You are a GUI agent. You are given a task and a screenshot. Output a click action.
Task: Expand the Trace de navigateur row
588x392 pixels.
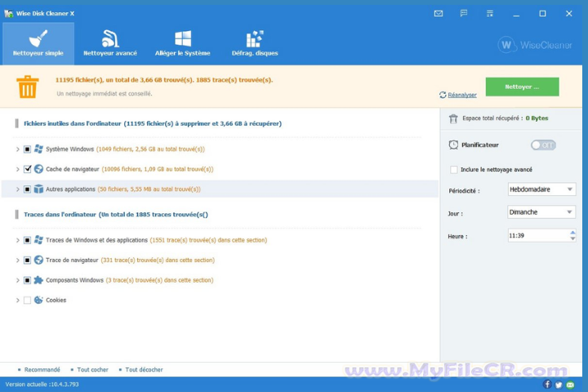tap(17, 260)
